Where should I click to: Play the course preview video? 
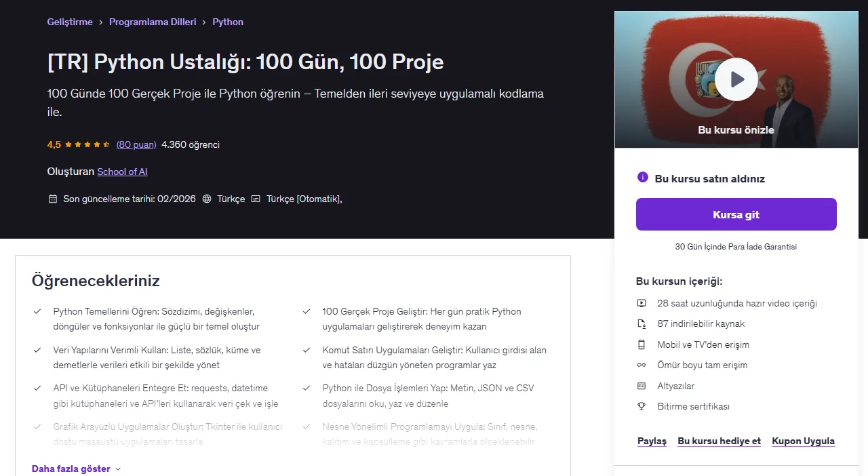click(736, 79)
